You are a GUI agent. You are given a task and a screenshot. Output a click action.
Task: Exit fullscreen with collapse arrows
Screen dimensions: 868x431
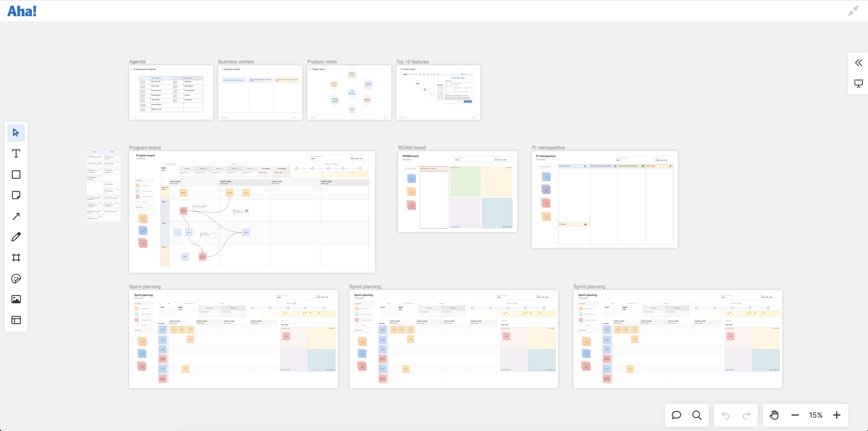853,11
